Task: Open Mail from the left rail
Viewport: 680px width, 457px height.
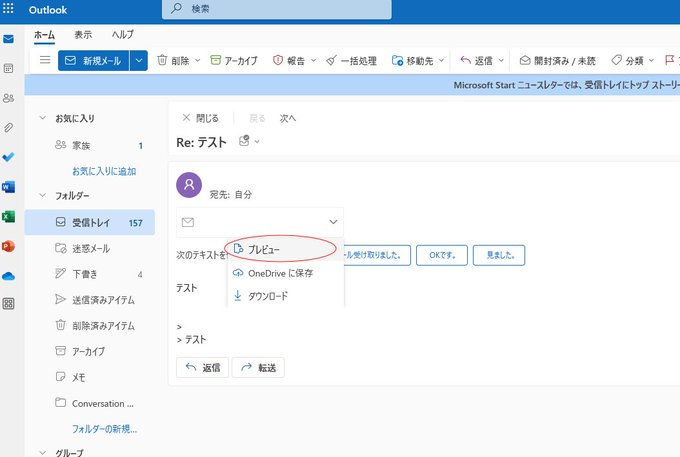Action: (x=8, y=39)
